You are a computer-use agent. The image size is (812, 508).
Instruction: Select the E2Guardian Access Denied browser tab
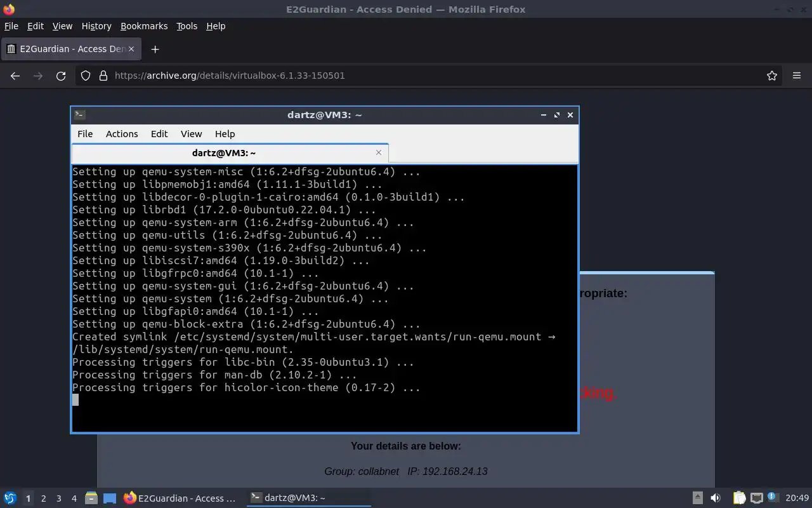70,49
